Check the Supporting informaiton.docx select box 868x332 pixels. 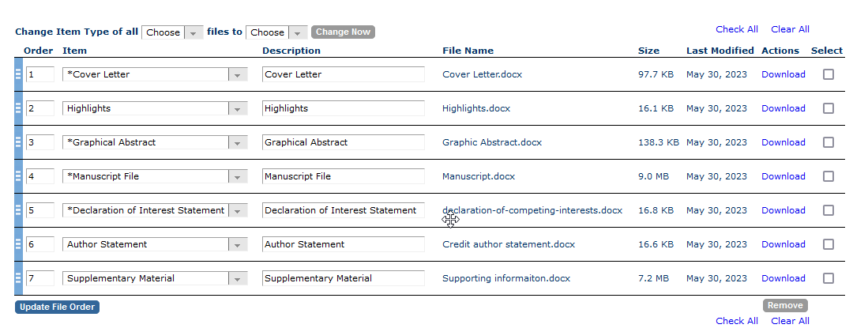coord(828,278)
